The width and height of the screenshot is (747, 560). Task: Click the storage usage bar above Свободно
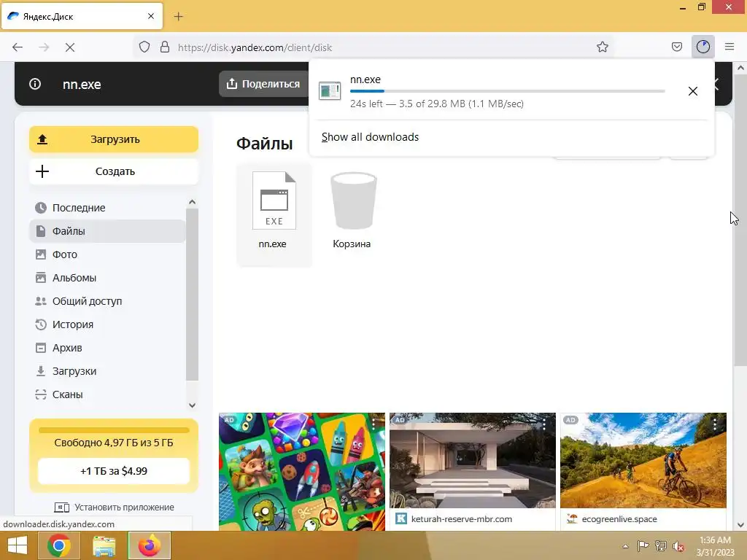click(x=114, y=430)
